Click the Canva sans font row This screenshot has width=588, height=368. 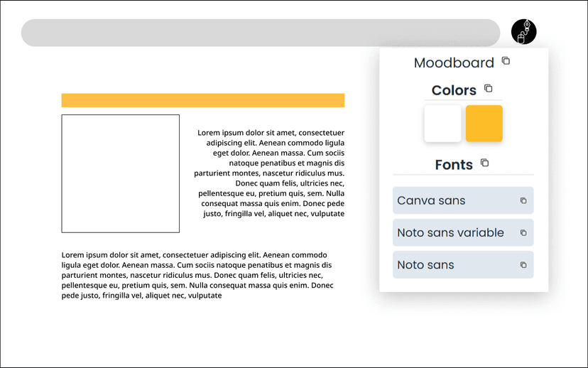tap(463, 200)
